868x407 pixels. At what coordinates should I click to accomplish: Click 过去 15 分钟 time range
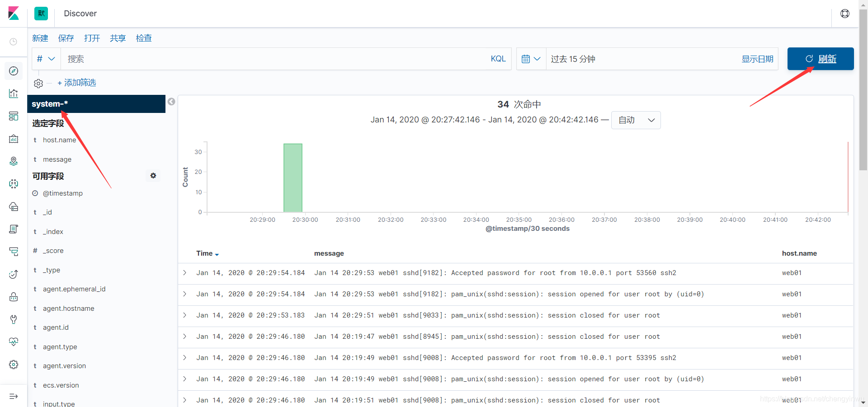(573, 59)
